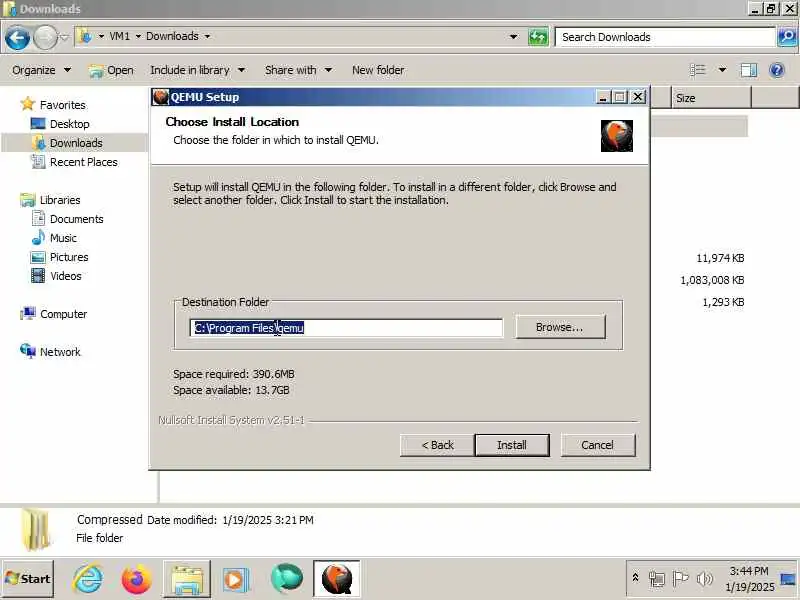Open Browse to choose install folder
This screenshot has width=800, height=600.
(560, 327)
